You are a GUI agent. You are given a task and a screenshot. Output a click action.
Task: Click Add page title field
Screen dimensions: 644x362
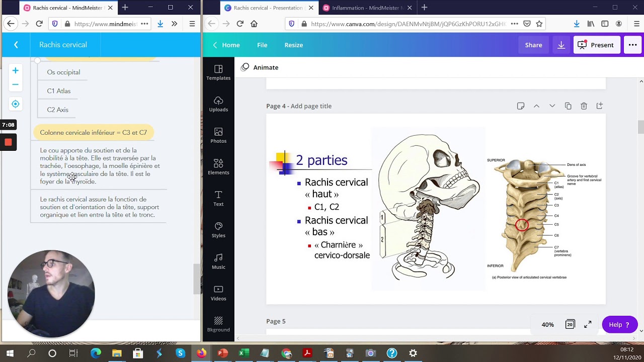tap(311, 106)
